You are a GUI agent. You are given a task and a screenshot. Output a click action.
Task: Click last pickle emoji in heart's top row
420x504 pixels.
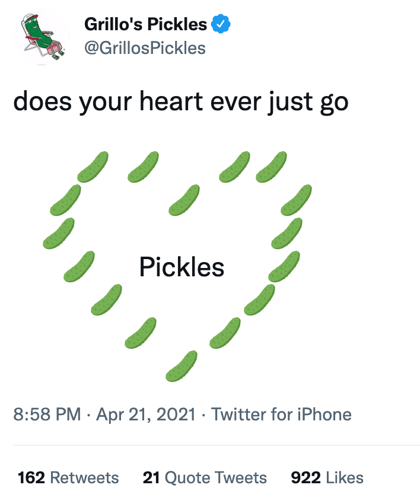[272, 166]
